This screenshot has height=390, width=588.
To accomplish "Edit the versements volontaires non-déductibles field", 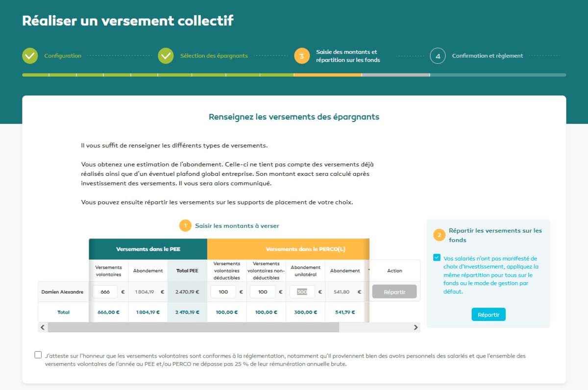I will click(263, 292).
